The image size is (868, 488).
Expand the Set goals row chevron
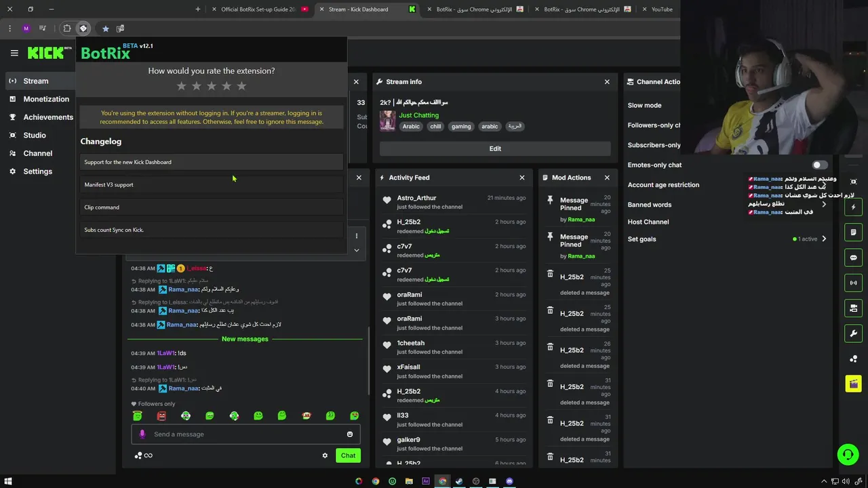(824, 239)
